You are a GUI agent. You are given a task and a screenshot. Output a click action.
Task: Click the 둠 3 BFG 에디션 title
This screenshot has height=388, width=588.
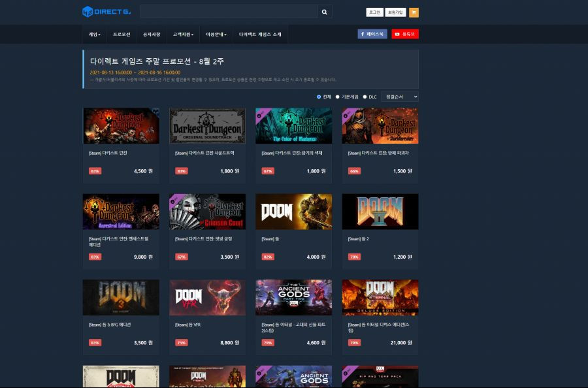[x=110, y=325]
